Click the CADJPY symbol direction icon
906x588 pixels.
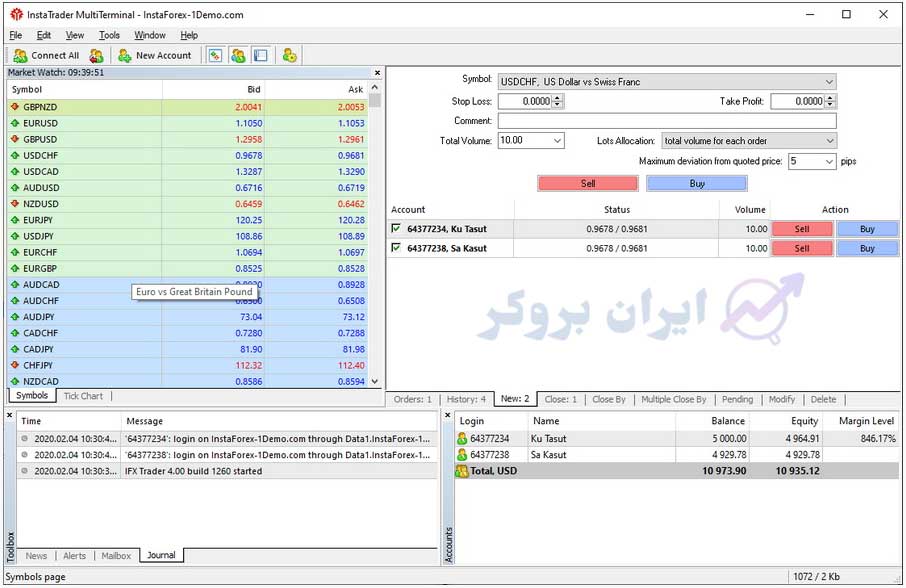[x=15, y=349]
